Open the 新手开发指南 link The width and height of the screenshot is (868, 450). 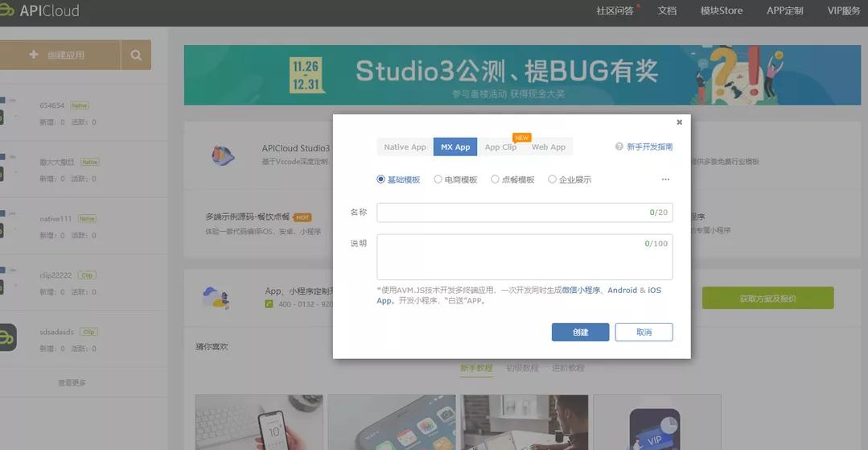coord(650,147)
